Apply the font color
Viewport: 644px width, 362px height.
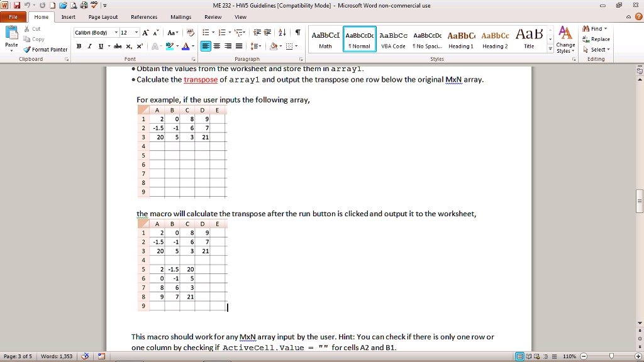[186, 47]
